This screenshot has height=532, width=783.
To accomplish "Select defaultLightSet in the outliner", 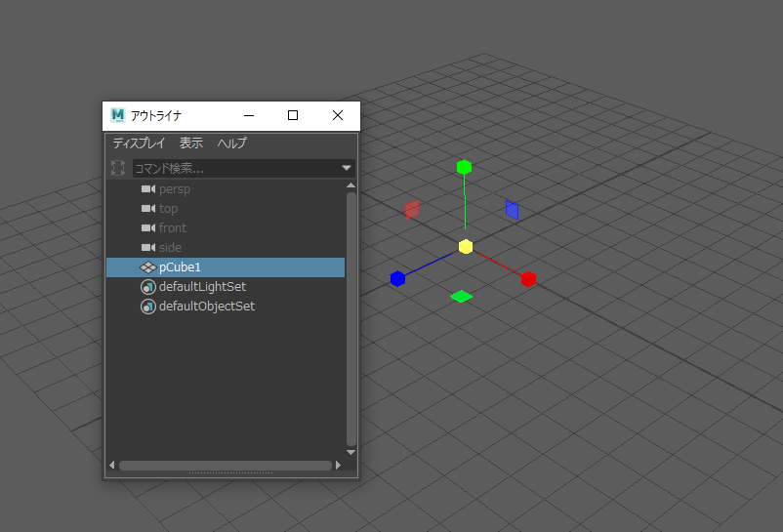I will 226,287.
